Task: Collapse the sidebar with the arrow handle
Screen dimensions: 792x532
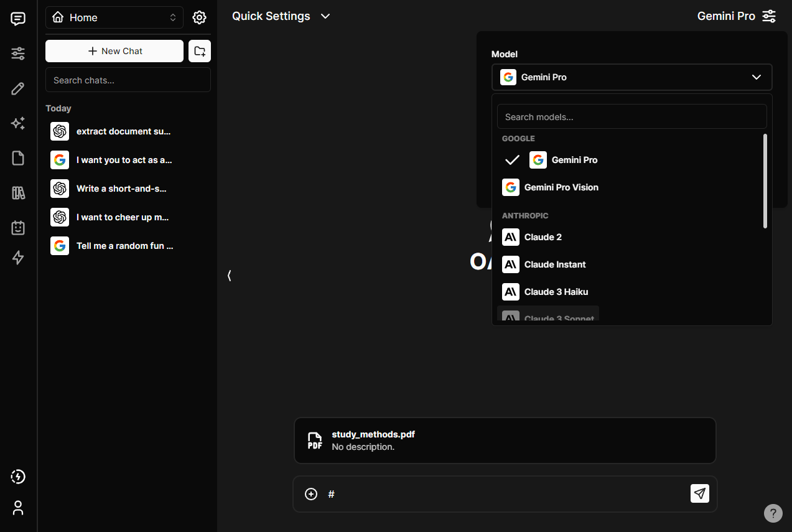Action: click(229, 275)
